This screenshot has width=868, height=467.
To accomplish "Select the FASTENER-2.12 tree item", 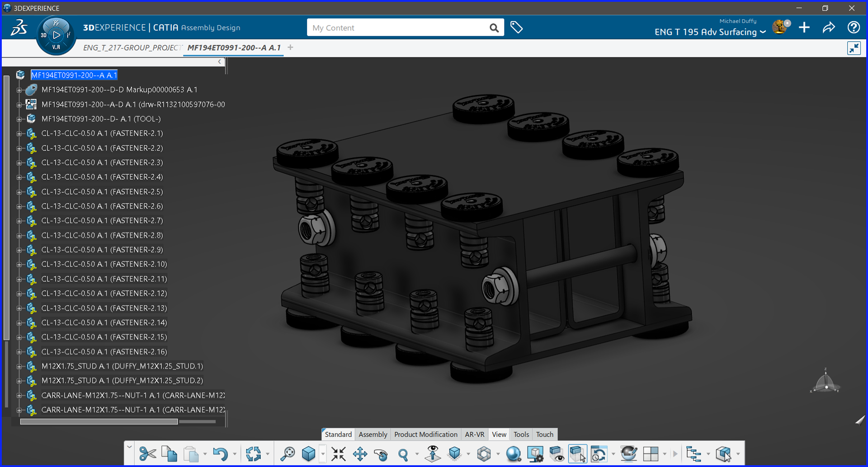I will coord(104,294).
